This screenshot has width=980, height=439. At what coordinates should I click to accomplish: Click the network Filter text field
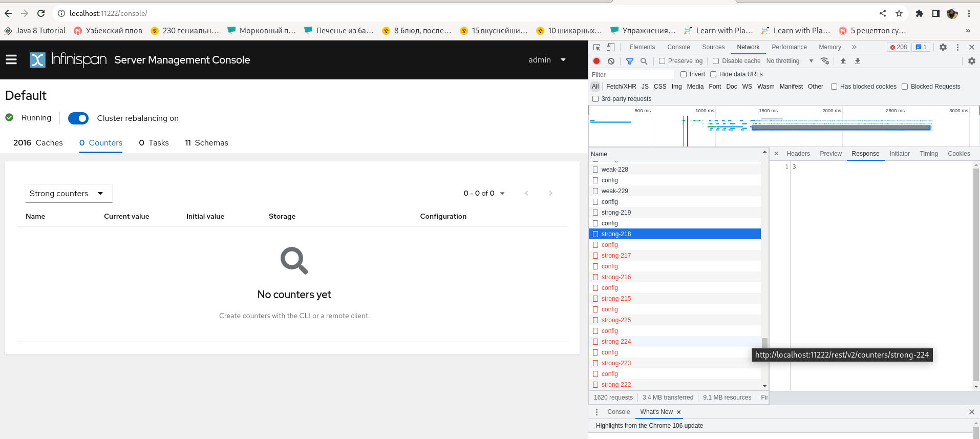pyautogui.click(x=630, y=75)
